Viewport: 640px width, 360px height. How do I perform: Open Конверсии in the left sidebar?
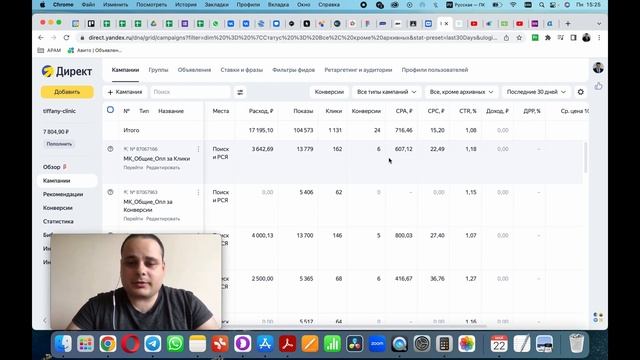[58, 208]
